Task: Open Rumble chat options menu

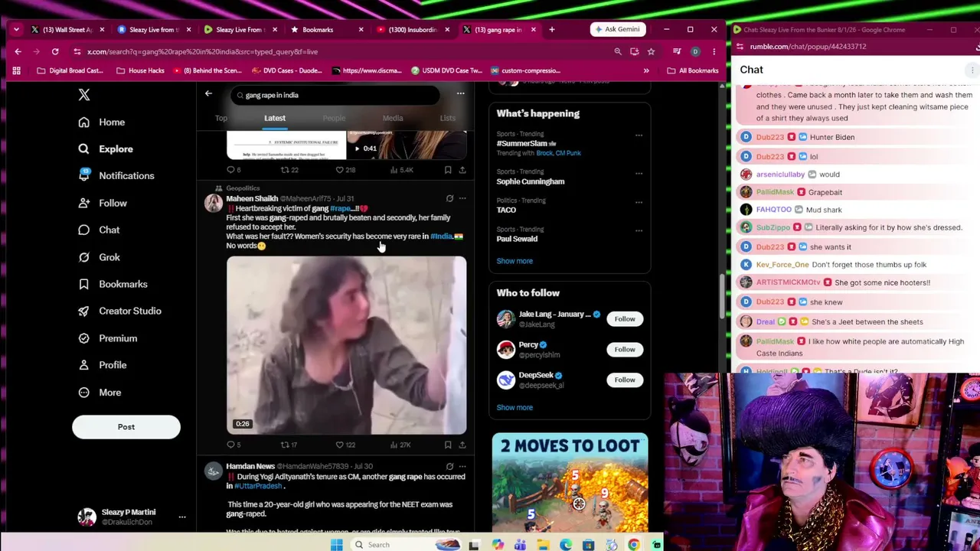Action: pyautogui.click(x=972, y=70)
